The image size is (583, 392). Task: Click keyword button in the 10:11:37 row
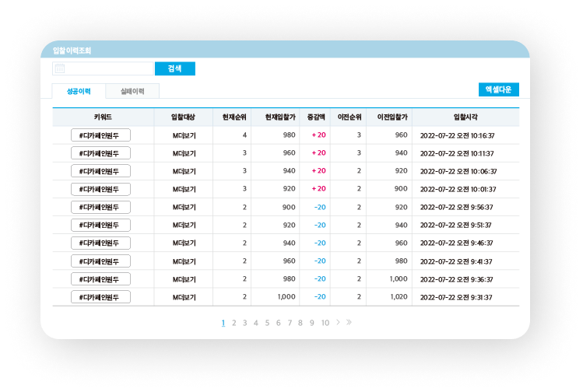(100, 153)
